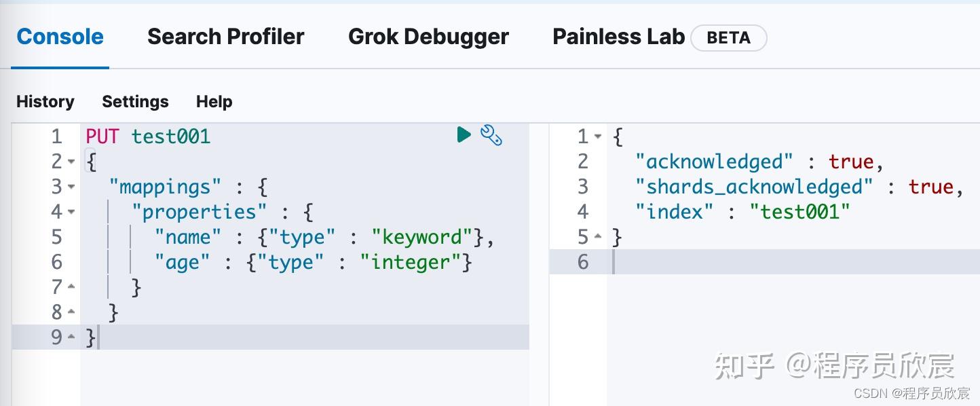This screenshot has width=980, height=406.
Task: Open the Grok Debugger tab
Action: pyautogui.click(x=428, y=37)
